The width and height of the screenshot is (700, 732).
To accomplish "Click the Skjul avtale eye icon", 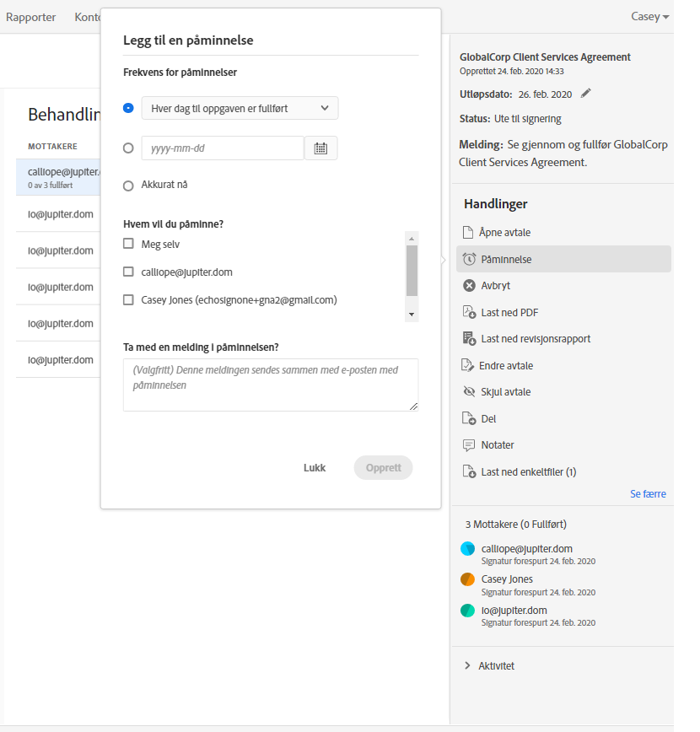I will click(469, 392).
